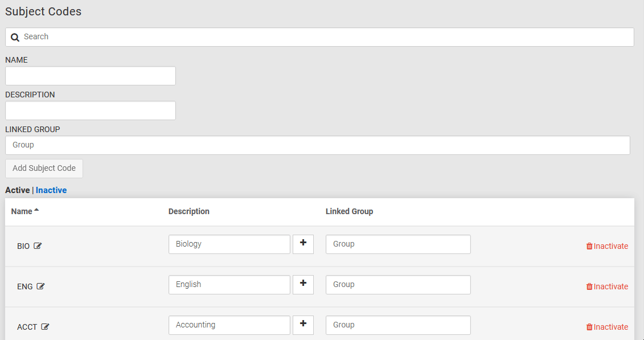Click the edit icon next to BIO
644x340 pixels.
[38, 246]
